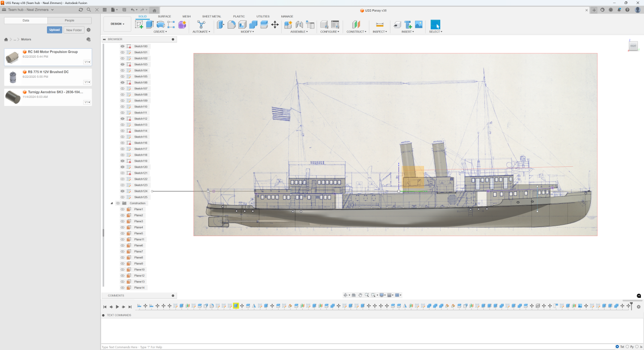Open the CREATE dropdown menu
This screenshot has height=350, width=644.
pyautogui.click(x=160, y=32)
